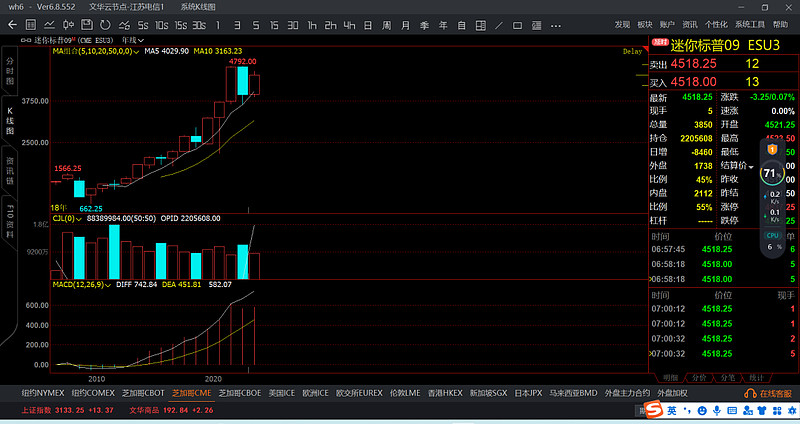Viewport: 800px width, 424px height.
Task: Select the 统计 tab
Action: coord(756,378)
